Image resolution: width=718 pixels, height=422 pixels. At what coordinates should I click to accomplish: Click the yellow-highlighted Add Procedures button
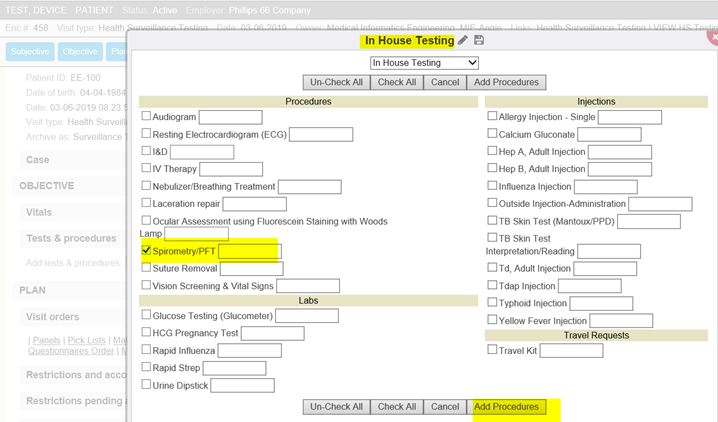(x=506, y=407)
